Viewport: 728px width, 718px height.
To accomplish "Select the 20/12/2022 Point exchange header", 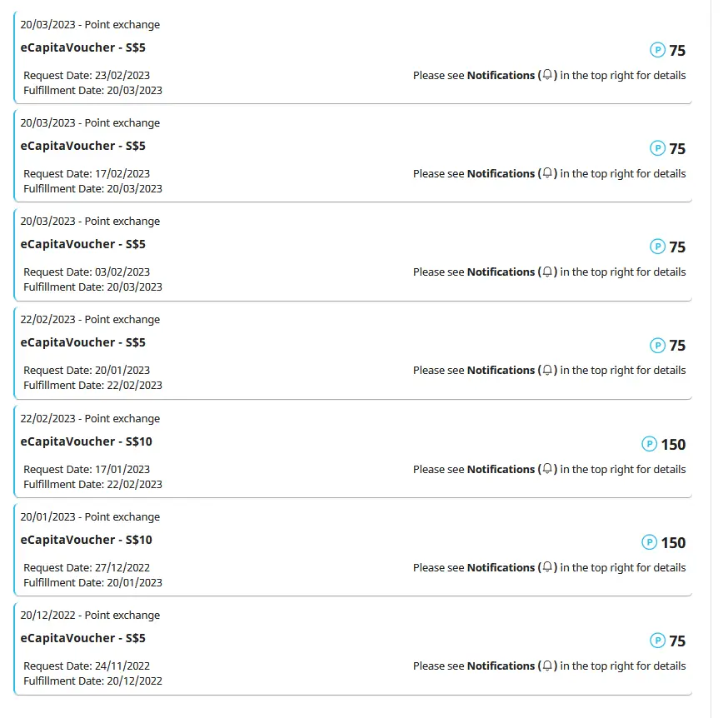I will pyautogui.click(x=90, y=615).
